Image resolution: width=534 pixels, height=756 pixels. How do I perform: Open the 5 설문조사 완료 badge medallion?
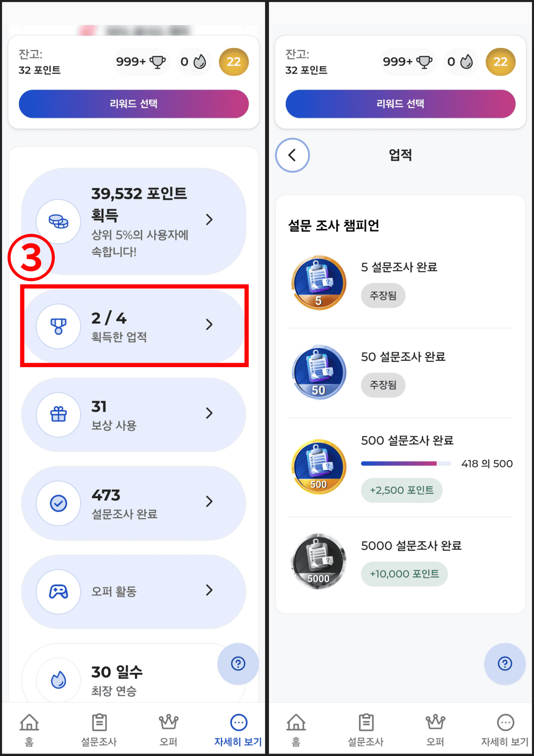pos(318,282)
